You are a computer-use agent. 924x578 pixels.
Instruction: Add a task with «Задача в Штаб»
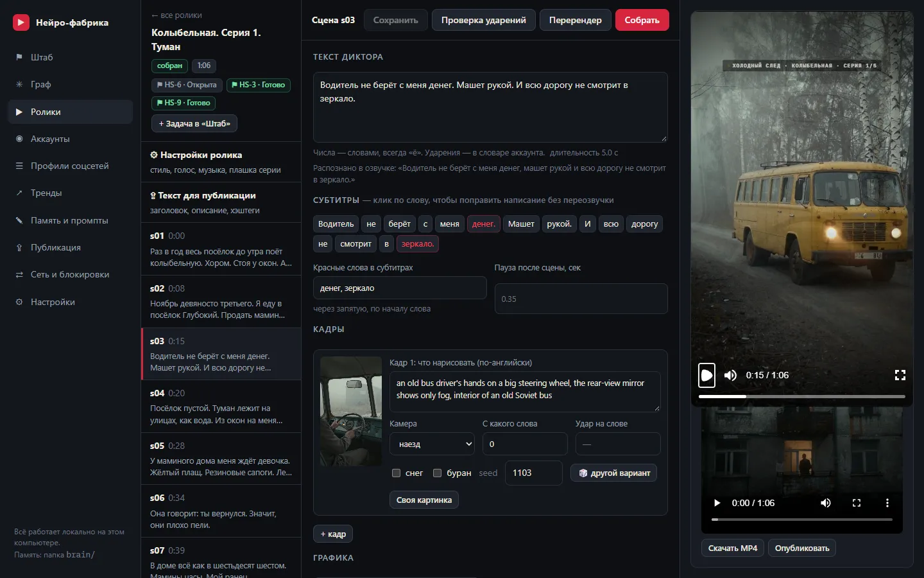click(194, 123)
